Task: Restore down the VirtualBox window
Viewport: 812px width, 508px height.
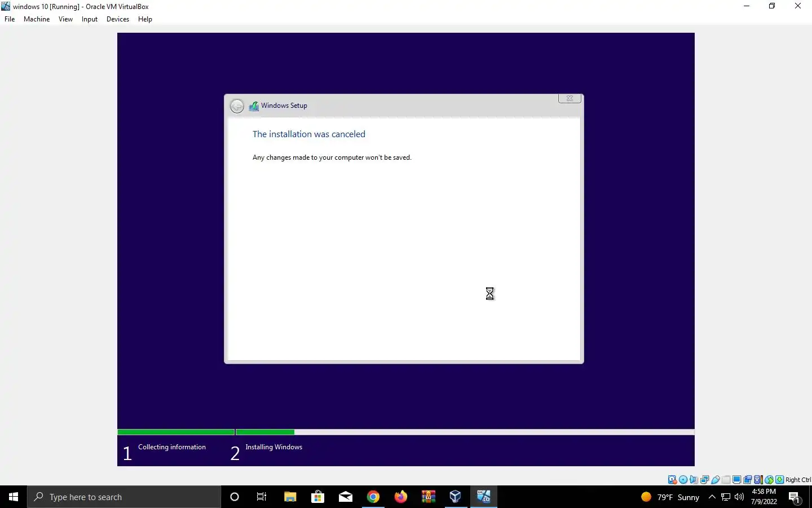Action: coord(772,6)
